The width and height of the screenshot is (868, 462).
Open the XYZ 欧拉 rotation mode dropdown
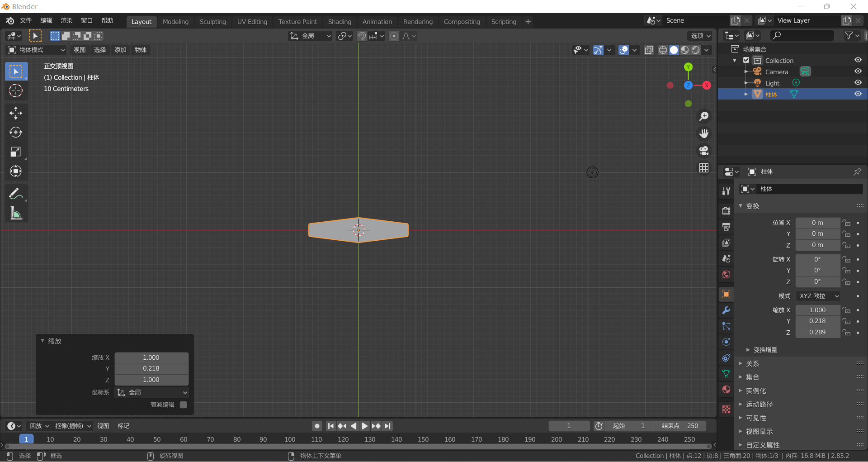tap(818, 296)
